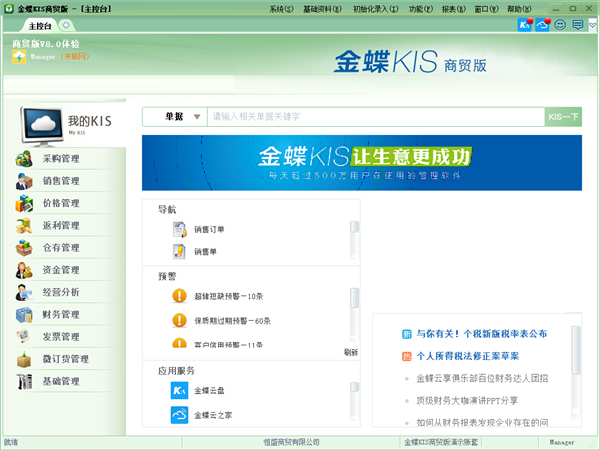Screen dimensions: 600x450
Task: Click the 资金管理 funds icon
Action: coord(24,270)
